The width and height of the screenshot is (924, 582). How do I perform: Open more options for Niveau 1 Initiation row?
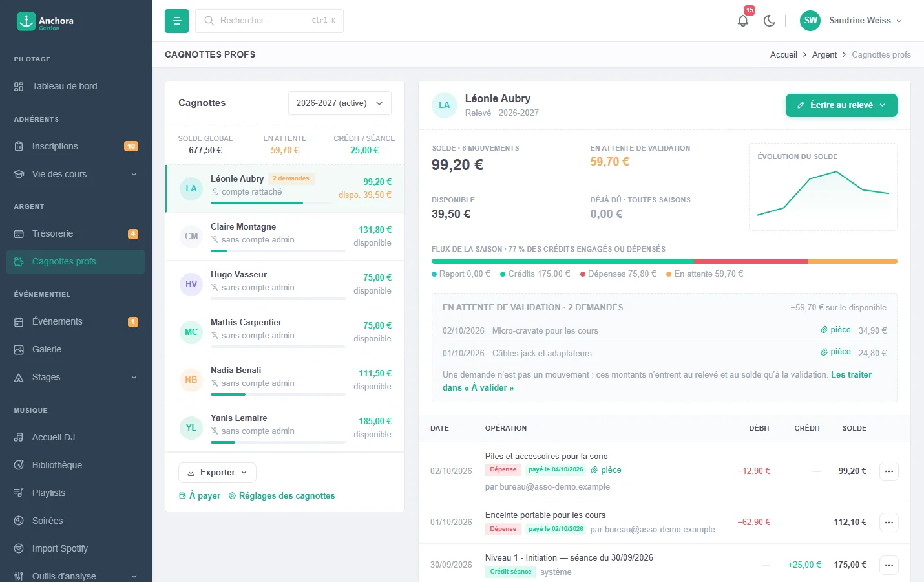889,565
